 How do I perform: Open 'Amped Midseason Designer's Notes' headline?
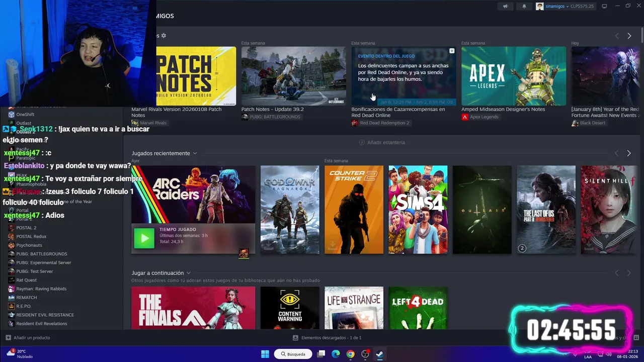[x=503, y=109]
